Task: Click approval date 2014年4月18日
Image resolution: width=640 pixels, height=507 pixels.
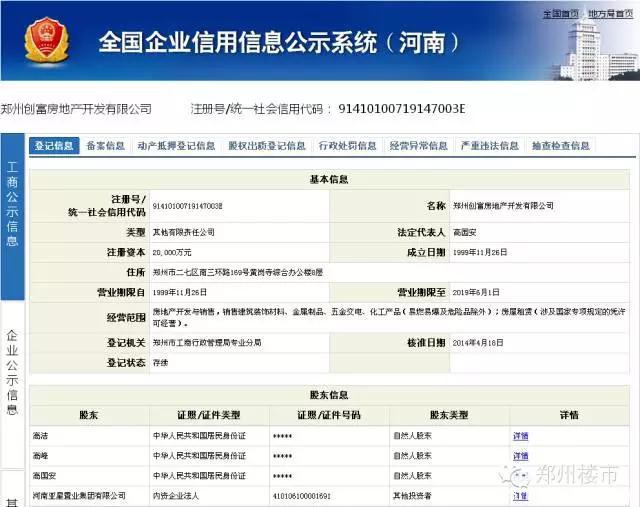Action: [478, 342]
